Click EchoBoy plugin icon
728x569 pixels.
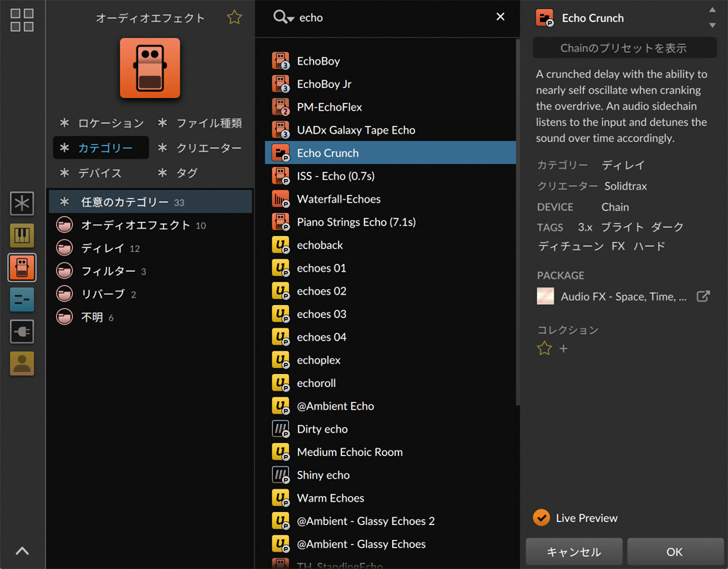pos(281,61)
